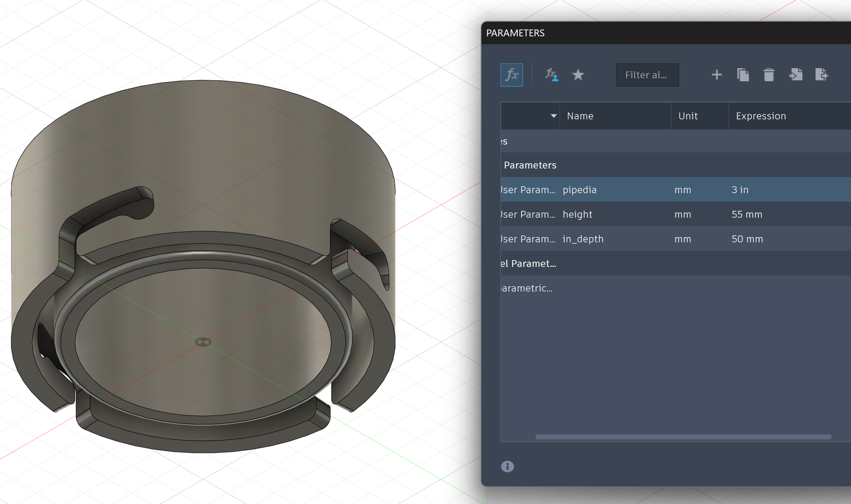Toggle the user parameters filter icon

[x=551, y=75]
